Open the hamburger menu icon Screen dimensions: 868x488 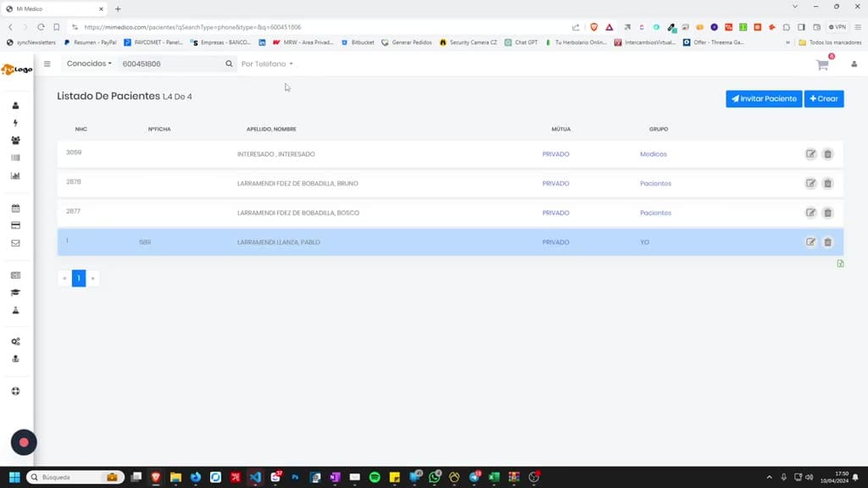[x=47, y=64]
